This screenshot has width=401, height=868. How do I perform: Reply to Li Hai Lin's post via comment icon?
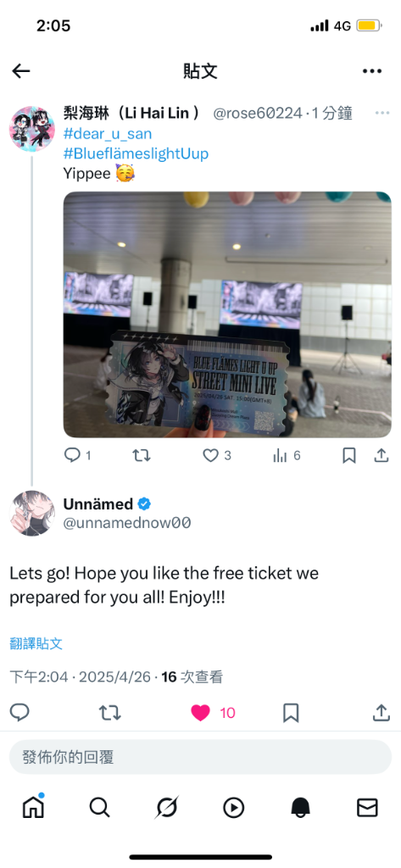tap(73, 455)
